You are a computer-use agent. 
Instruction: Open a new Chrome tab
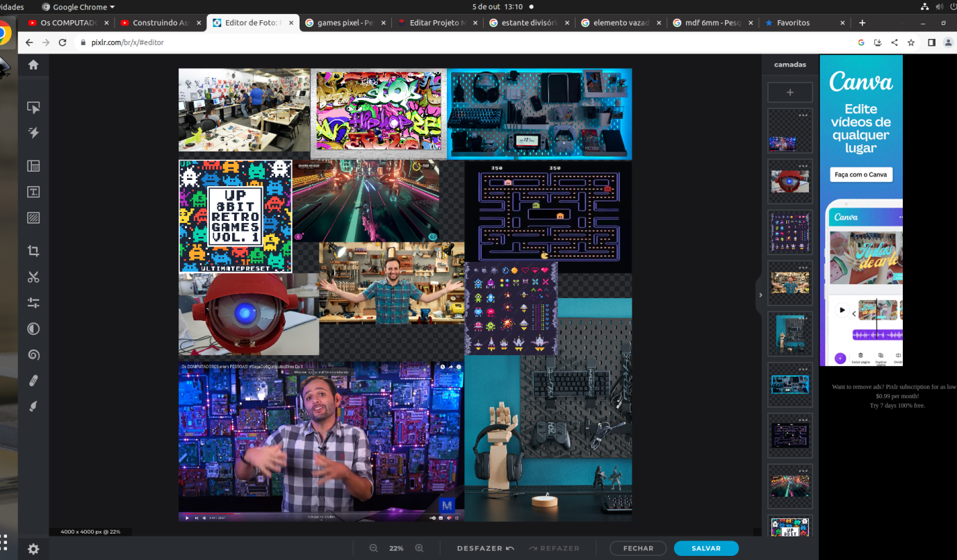pos(862,23)
